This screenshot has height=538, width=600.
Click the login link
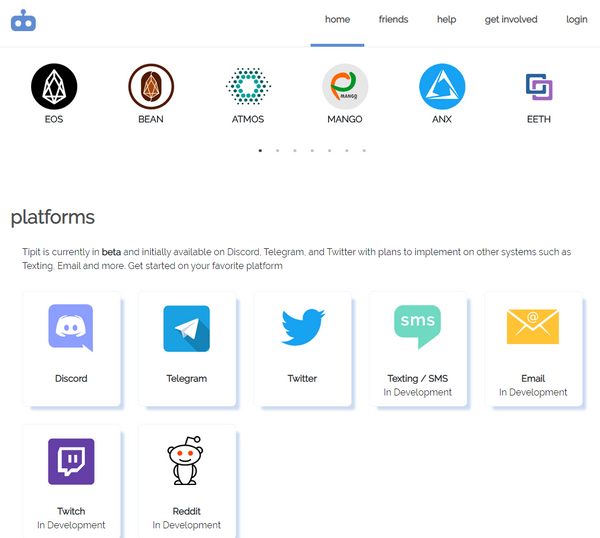[x=577, y=20]
